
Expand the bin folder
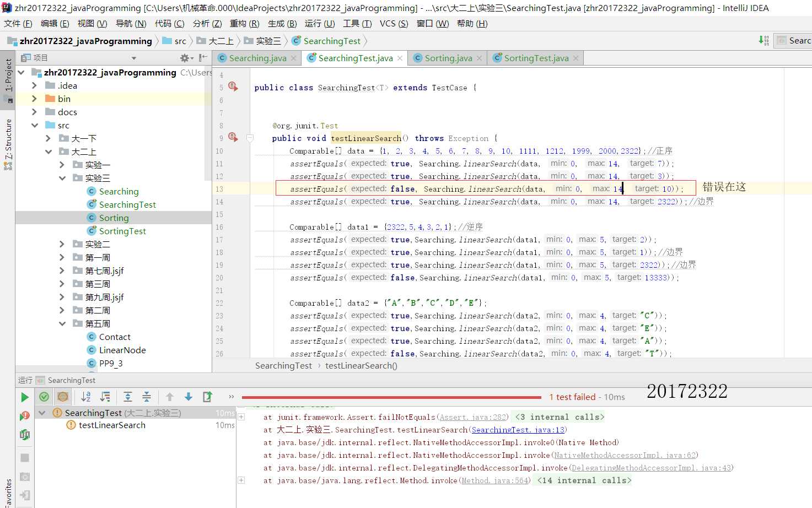coord(34,99)
